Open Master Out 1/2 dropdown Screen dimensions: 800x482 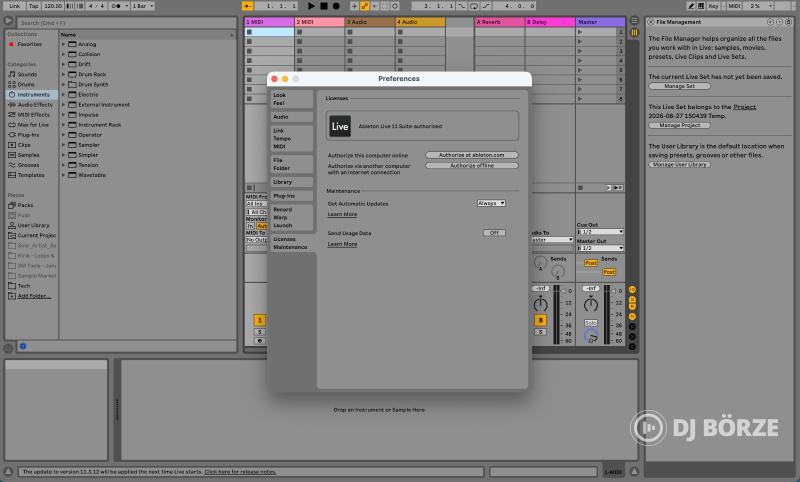600,248
